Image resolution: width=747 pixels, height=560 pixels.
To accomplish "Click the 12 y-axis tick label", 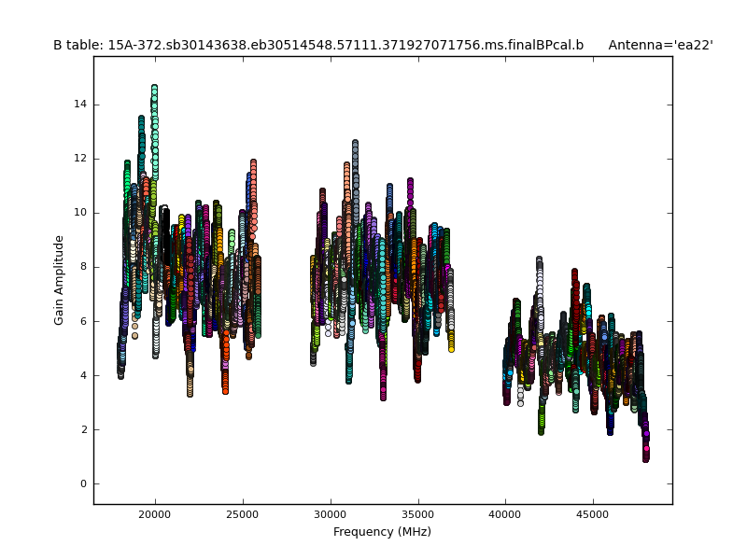I will click(x=81, y=158).
